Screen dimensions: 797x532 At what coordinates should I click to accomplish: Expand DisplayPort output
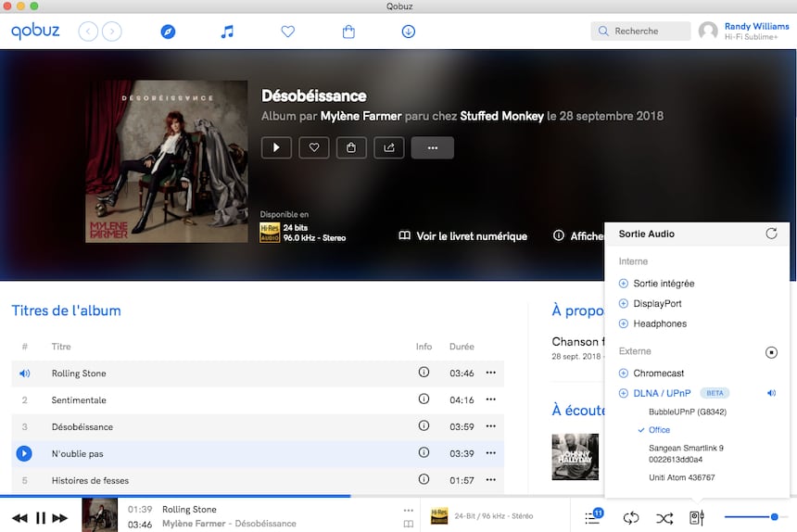pos(623,303)
